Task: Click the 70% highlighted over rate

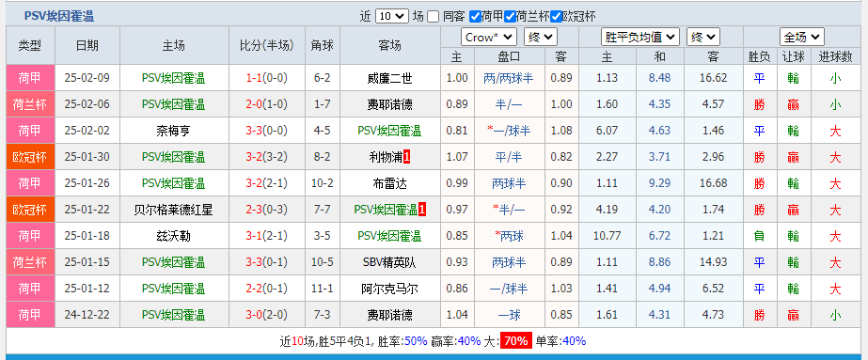Action: [x=516, y=341]
